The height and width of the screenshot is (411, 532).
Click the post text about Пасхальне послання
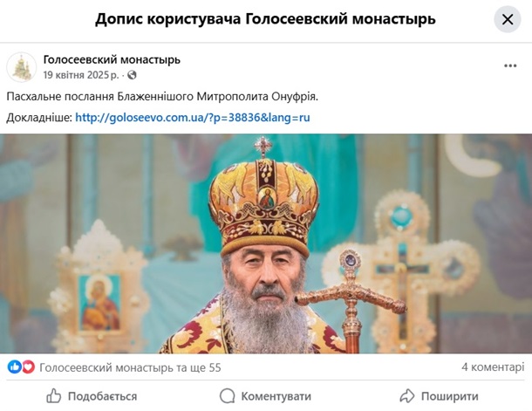[162, 97]
